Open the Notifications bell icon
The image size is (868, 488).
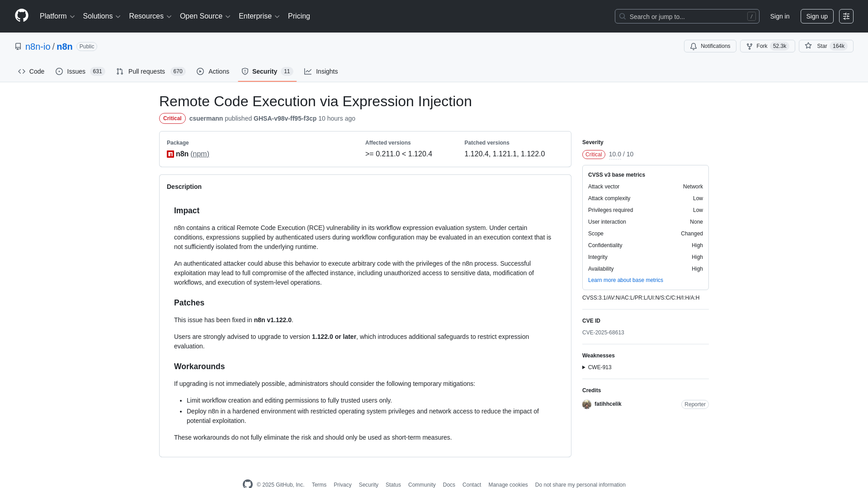point(693,46)
